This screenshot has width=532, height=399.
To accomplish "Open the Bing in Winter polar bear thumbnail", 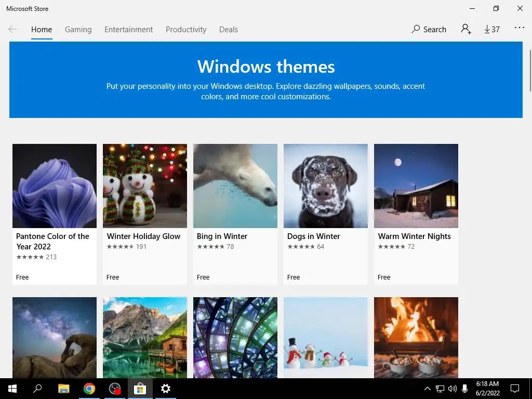I will point(235,186).
